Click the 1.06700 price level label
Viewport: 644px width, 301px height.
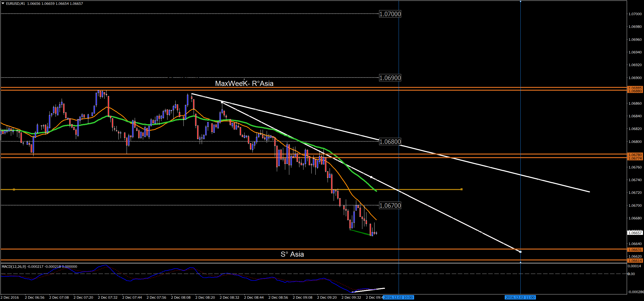coord(390,205)
